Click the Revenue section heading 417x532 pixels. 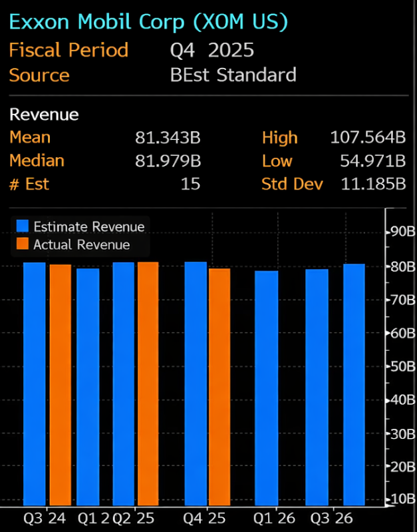tap(44, 115)
